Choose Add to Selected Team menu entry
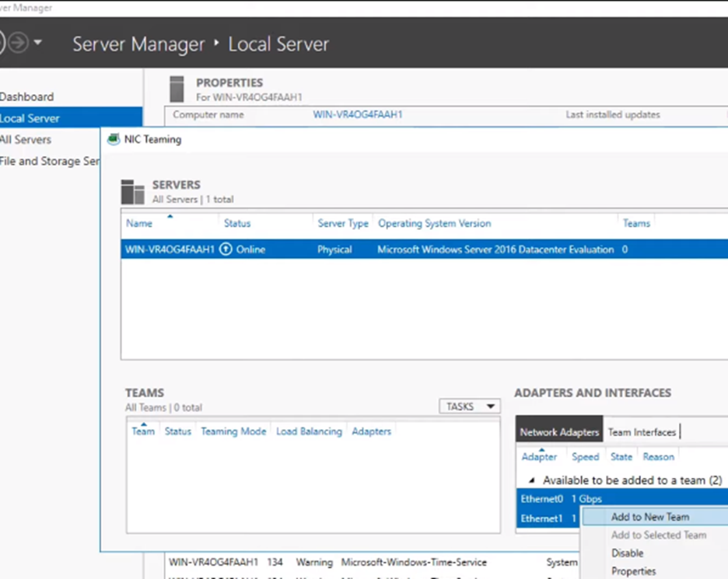 pos(658,535)
